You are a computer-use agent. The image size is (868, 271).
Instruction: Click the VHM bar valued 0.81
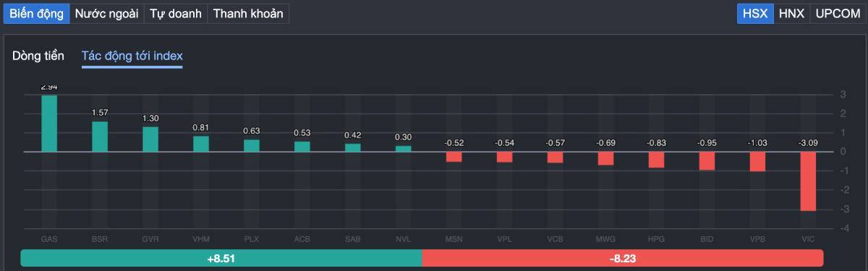click(201, 143)
